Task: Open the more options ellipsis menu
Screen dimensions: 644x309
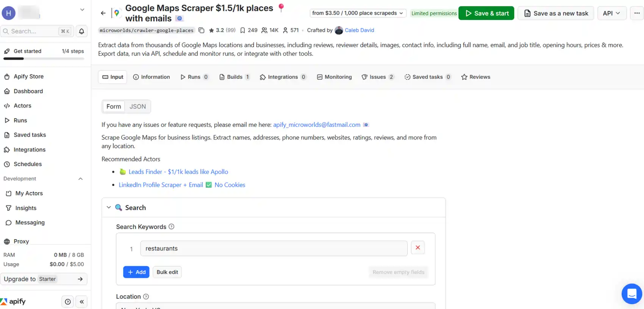Action: 637,13
